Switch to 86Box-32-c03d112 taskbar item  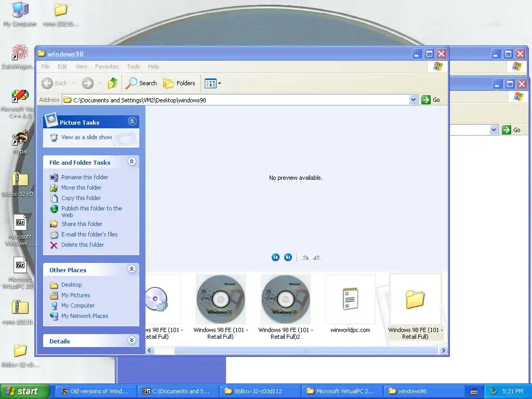[x=260, y=392]
